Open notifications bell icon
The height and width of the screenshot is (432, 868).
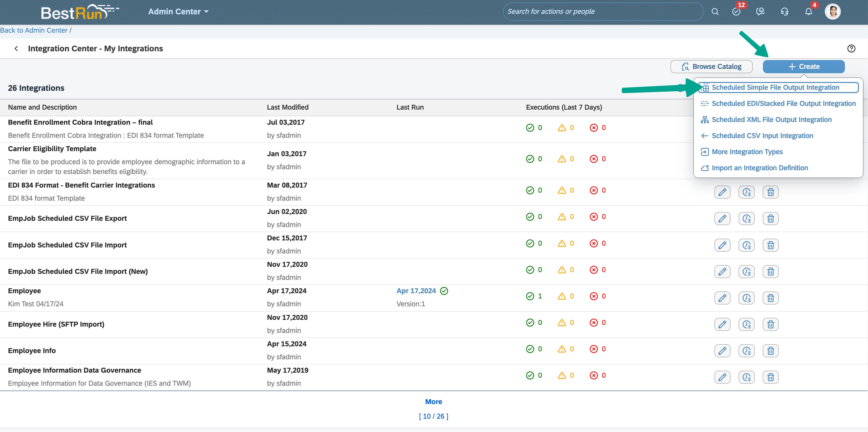808,12
